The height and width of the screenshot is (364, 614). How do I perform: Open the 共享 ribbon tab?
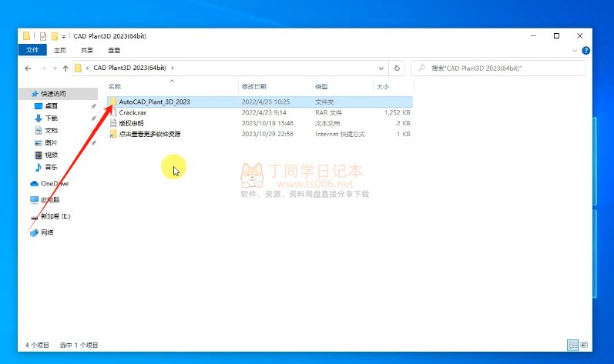(x=87, y=50)
